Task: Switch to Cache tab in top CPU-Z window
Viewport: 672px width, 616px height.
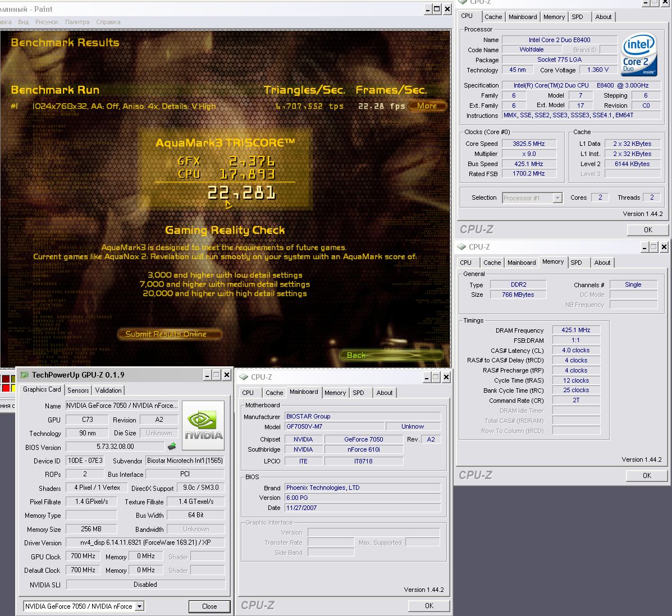Action: 493,17
